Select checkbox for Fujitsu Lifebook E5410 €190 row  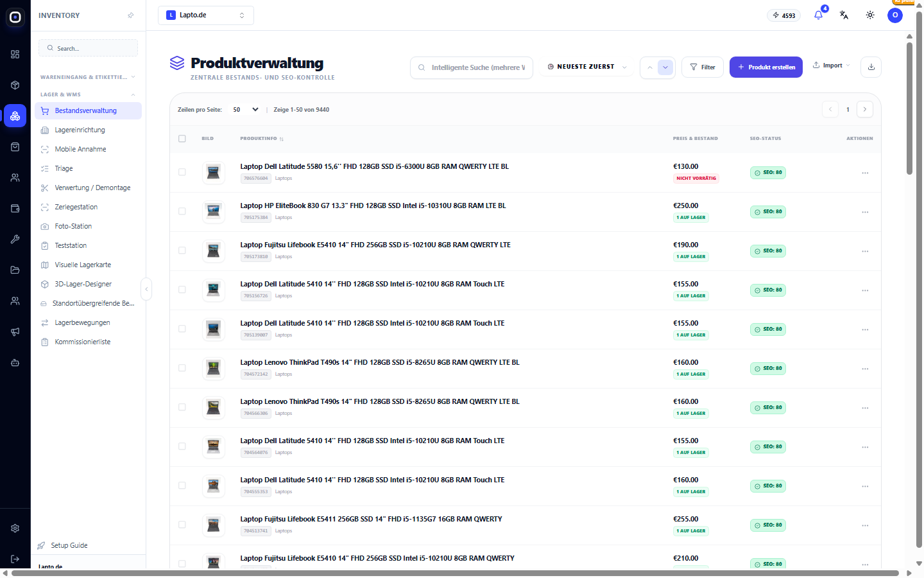coord(182,250)
